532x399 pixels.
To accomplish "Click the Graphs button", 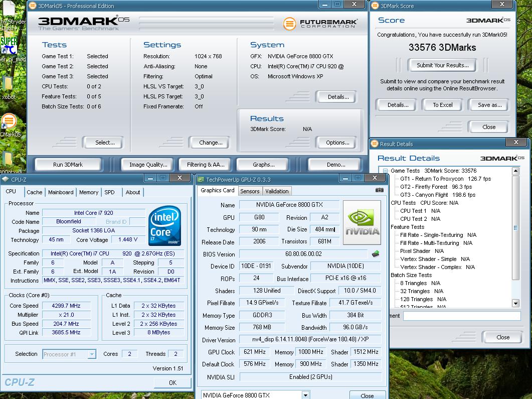I will point(264,165).
